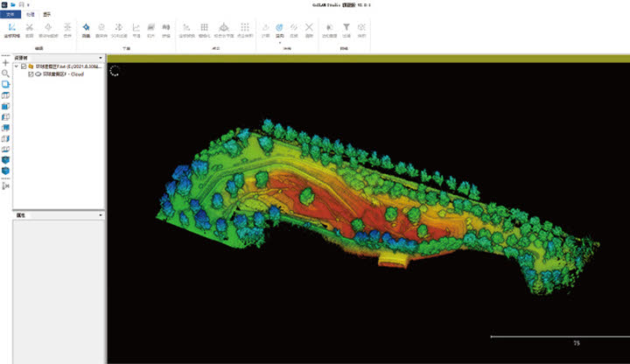Open the resource tree panel dropdown arrow
The height and width of the screenshot is (364, 630).
[x=101, y=58]
